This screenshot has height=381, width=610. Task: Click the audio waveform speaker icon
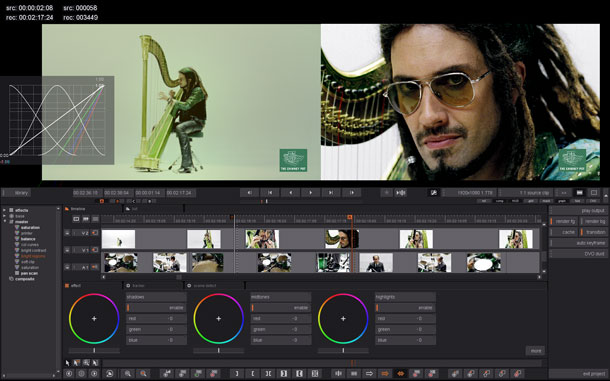(400, 193)
